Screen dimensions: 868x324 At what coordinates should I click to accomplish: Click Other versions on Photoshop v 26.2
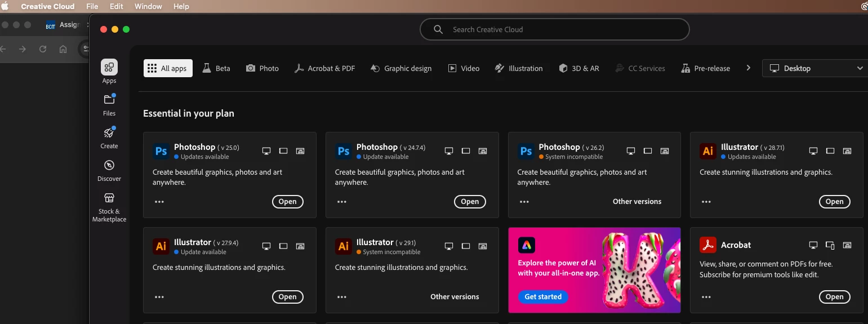coord(637,202)
